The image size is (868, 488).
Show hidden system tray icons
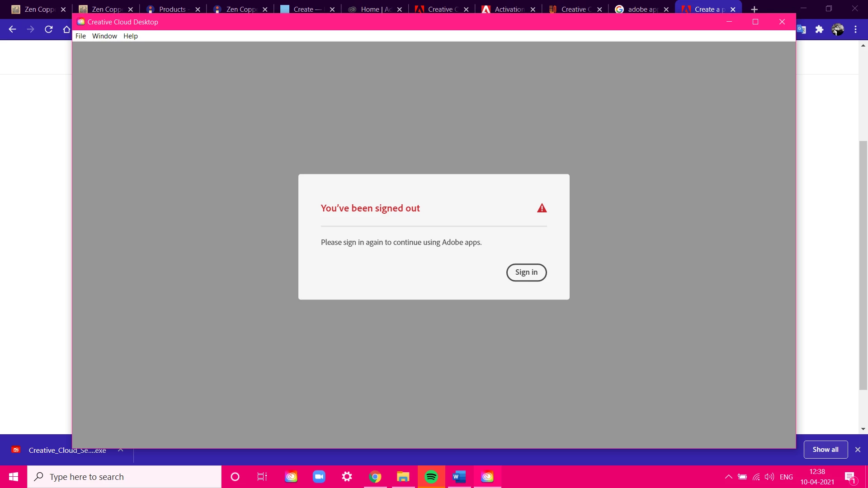tap(728, 477)
